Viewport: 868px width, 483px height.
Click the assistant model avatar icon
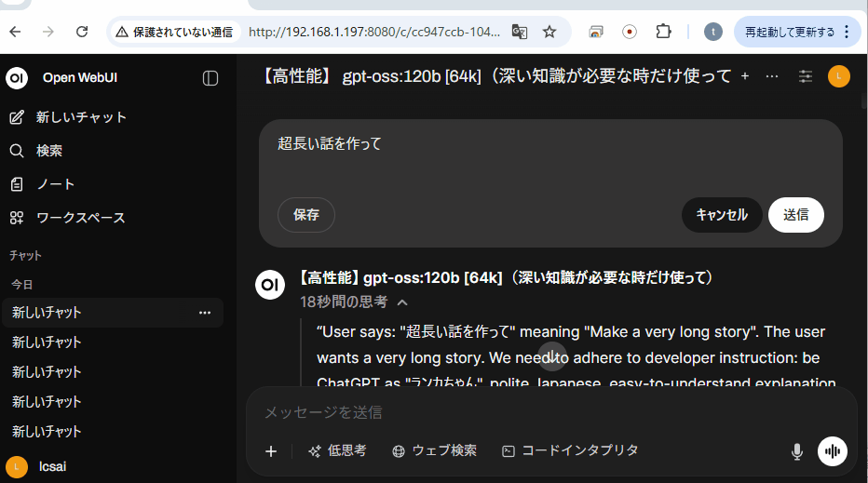[x=270, y=285]
